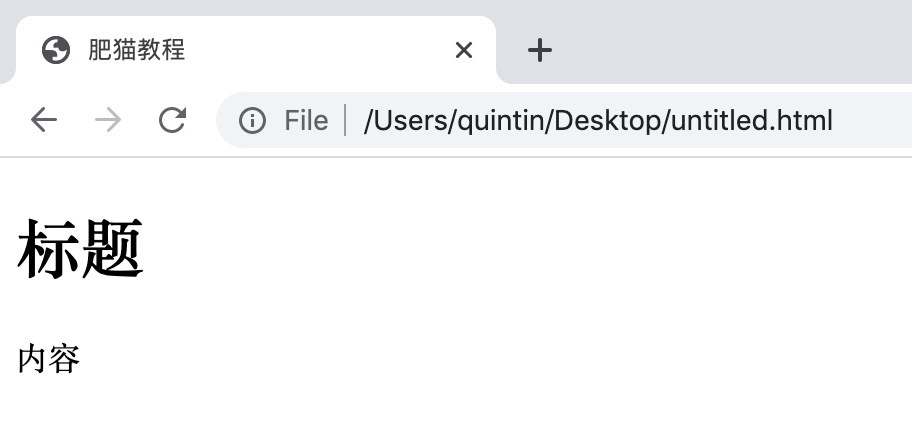Click the greyed-out forward arrow button
This screenshot has width=912, height=436.
coord(108,120)
